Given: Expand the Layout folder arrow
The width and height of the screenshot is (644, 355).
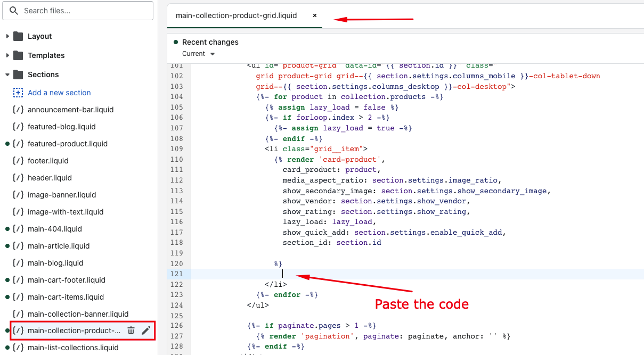Looking at the screenshot, I should pos(7,36).
